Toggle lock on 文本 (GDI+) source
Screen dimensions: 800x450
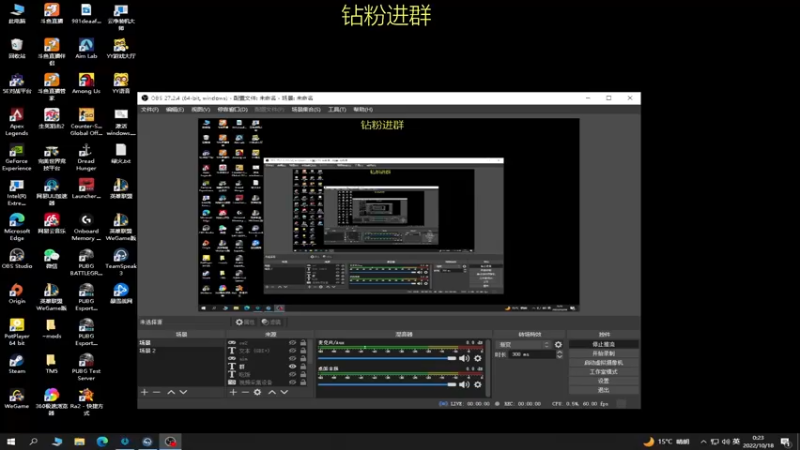pos(303,351)
